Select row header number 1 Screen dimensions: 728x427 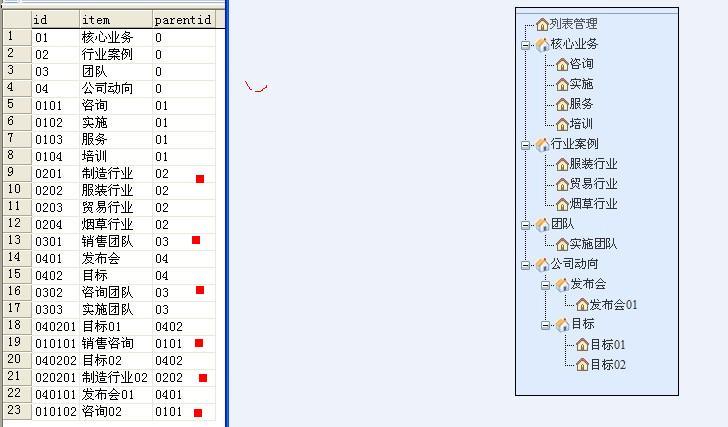click(x=17, y=37)
